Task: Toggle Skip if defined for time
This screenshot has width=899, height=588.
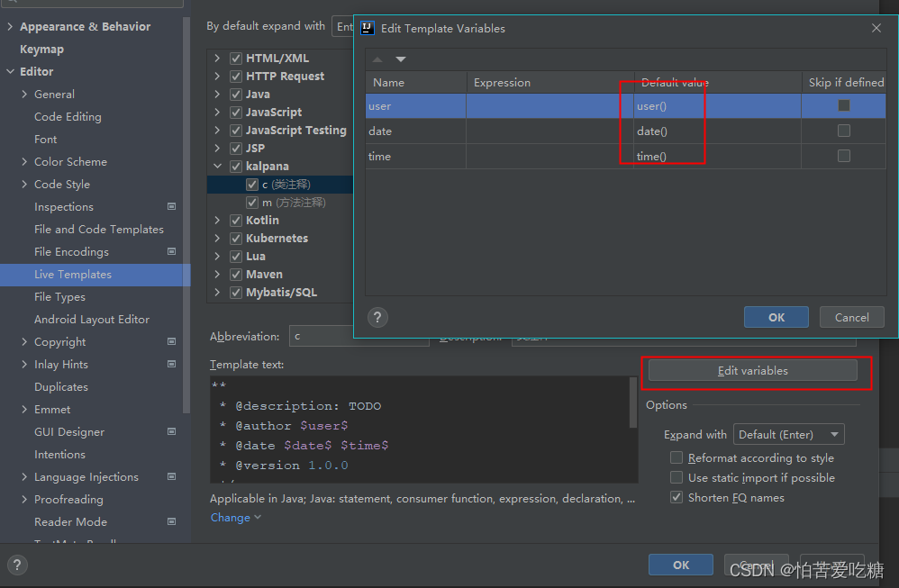Action: coord(844,156)
